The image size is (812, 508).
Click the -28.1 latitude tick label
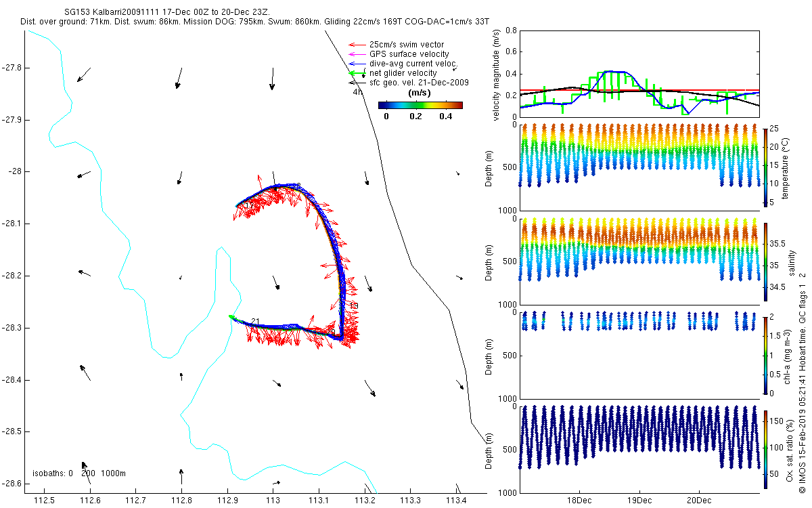pyautogui.click(x=12, y=224)
